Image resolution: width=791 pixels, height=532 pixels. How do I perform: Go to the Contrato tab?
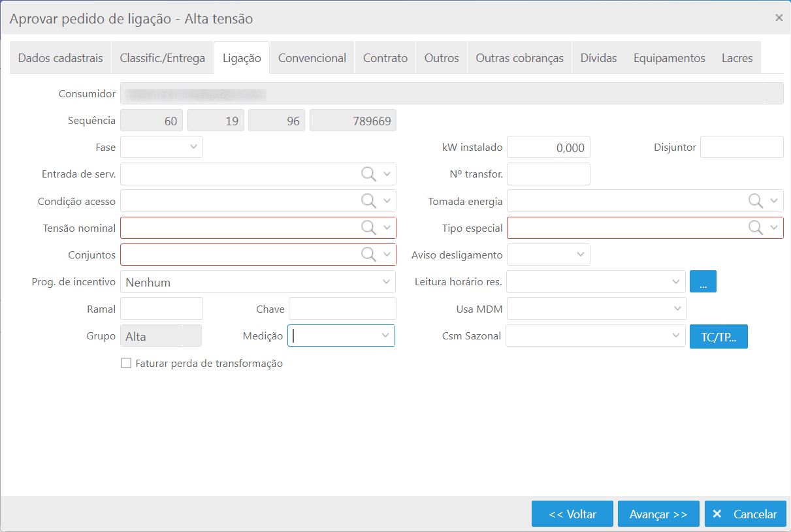(x=385, y=57)
